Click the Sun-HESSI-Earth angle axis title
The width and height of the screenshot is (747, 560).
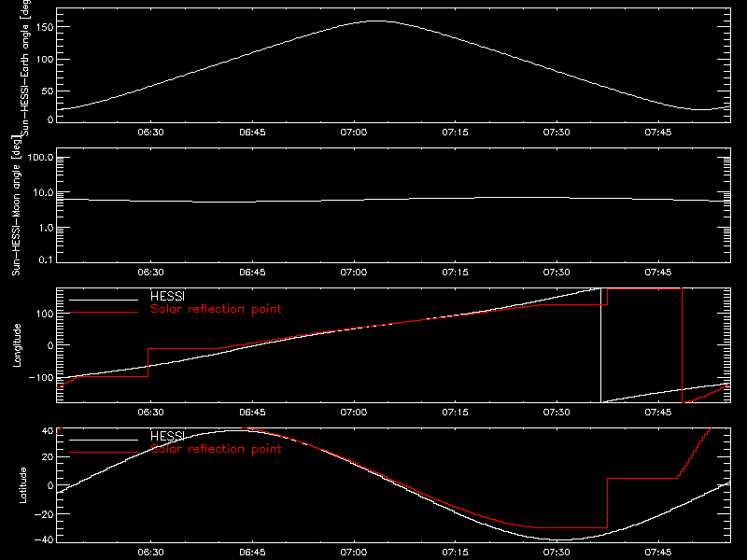click(25, 67)
